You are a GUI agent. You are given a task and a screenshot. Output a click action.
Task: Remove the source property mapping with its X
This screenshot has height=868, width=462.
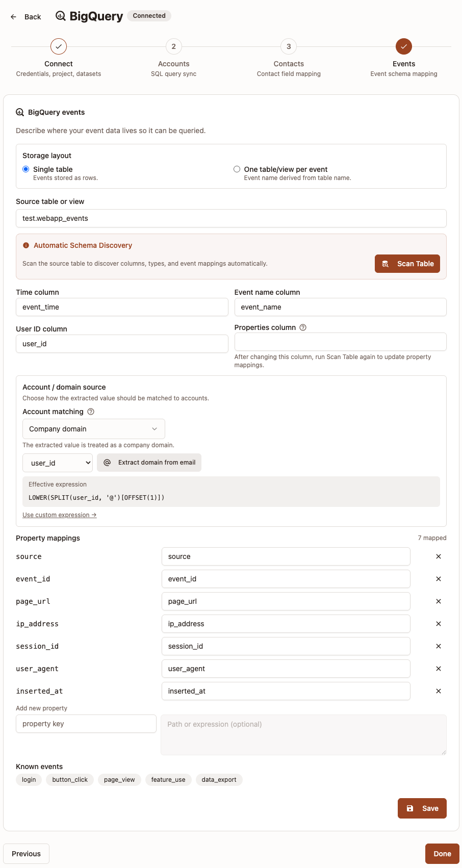tap(438, 556)
